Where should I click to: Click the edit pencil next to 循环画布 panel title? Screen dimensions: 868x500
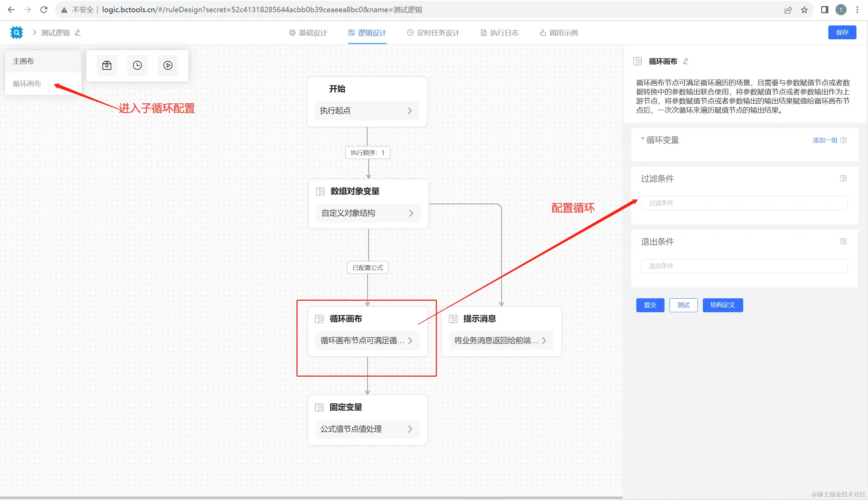click(686, 61)
